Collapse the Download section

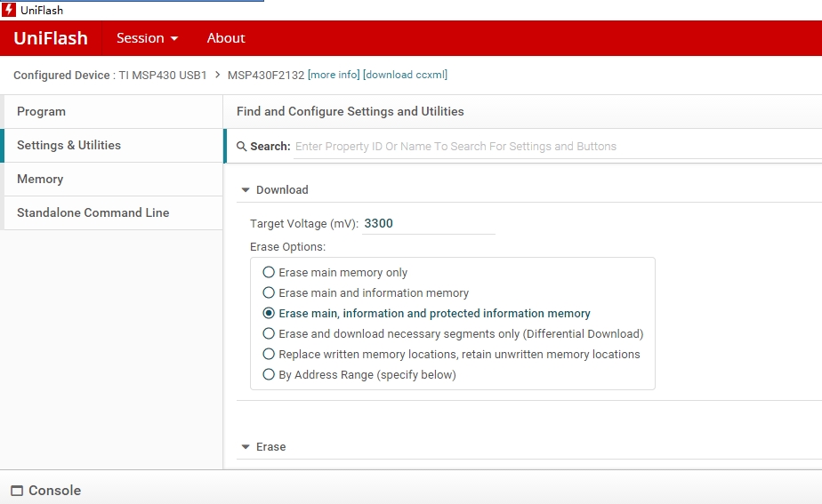246,190
